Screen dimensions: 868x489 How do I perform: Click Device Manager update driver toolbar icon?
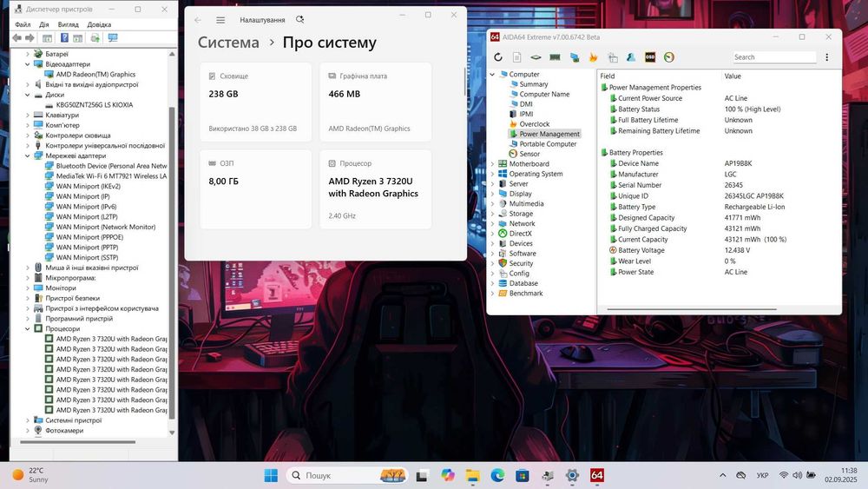tap(95, 37)
